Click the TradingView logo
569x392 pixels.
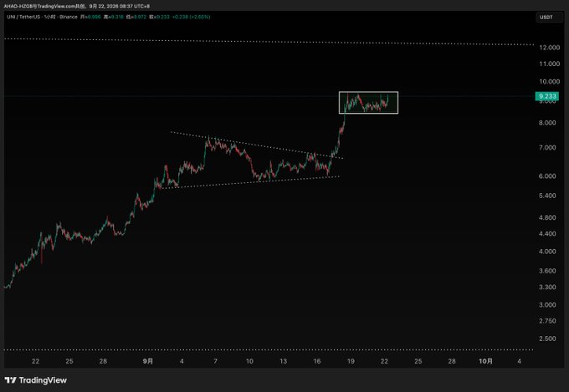click(x=35, y=380)
